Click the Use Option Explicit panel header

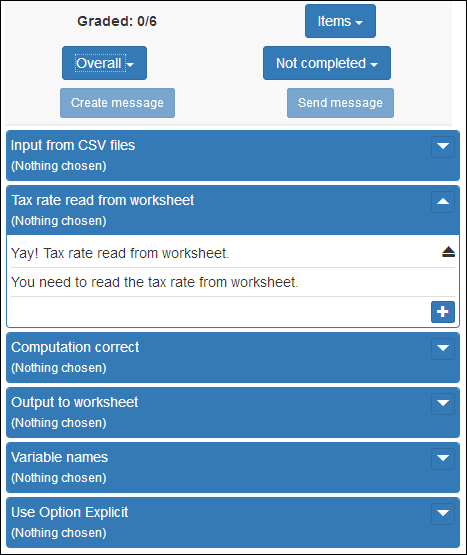tap(220, 522)
